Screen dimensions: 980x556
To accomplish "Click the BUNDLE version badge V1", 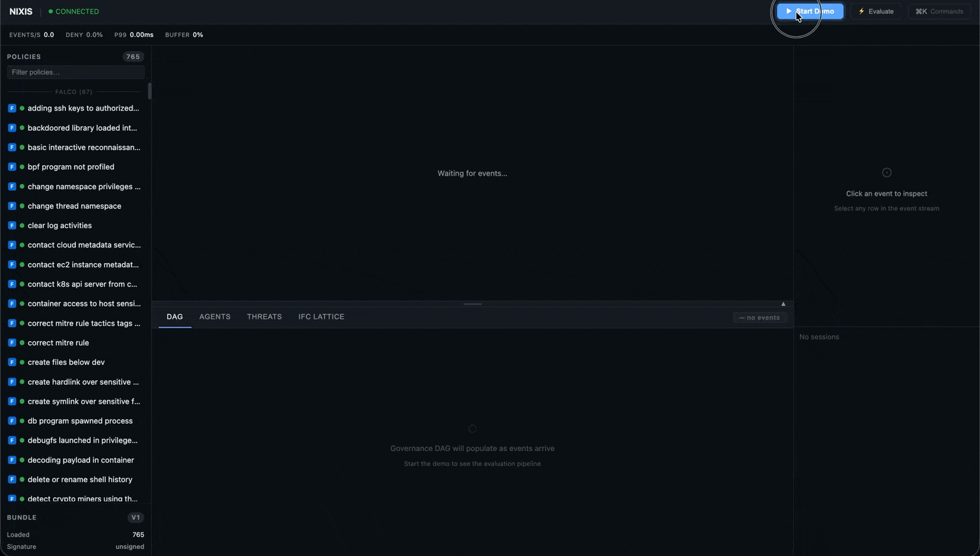I will point(135,517).
